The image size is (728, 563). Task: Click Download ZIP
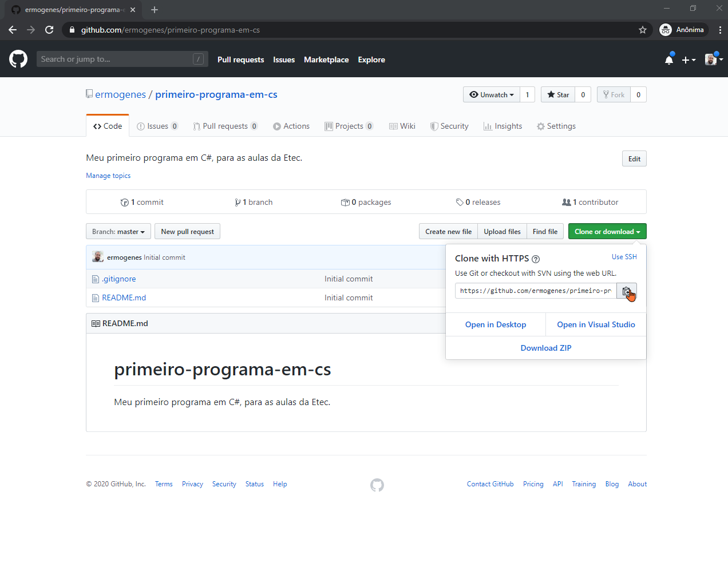[546, 348]
